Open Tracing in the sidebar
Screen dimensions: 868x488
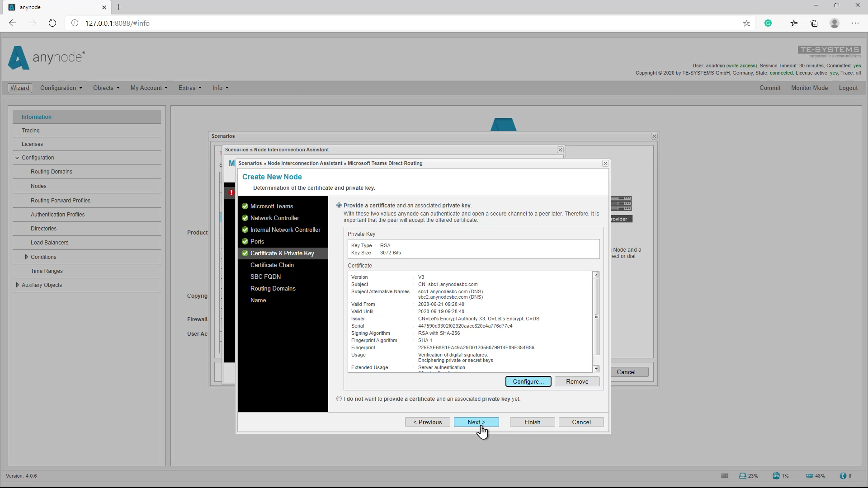(30, 131)
